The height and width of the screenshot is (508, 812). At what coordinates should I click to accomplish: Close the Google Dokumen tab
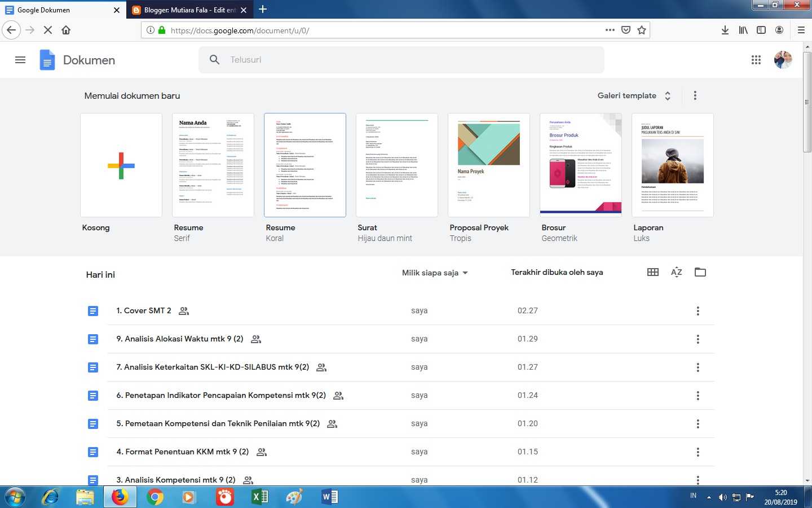click(x=117, y=10)
